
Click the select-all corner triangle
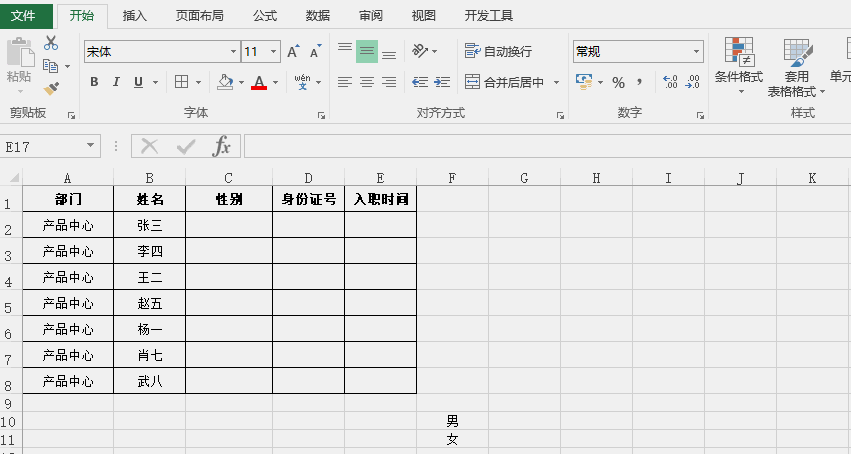[15, 178]
